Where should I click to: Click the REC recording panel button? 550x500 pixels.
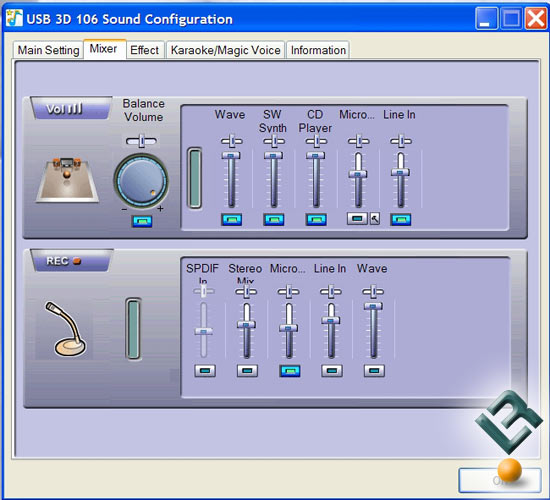[71, 260]
